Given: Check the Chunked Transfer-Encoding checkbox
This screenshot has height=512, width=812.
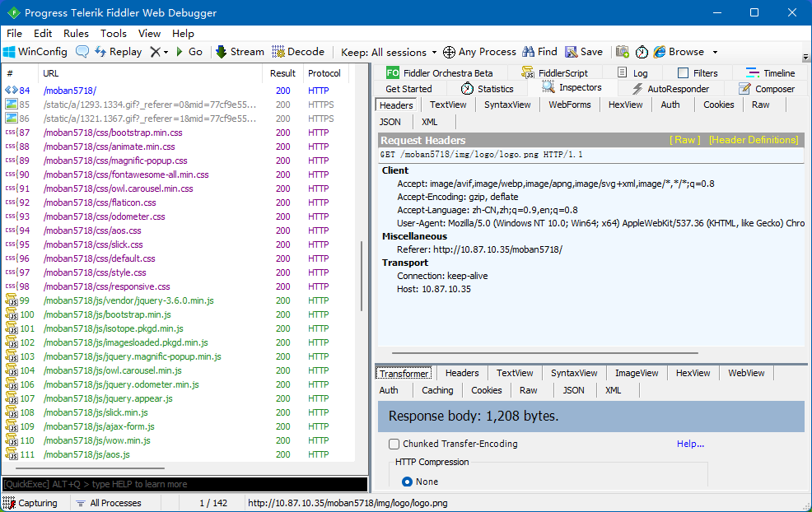Looking at the screenshot, I should [x=394, y=445].
